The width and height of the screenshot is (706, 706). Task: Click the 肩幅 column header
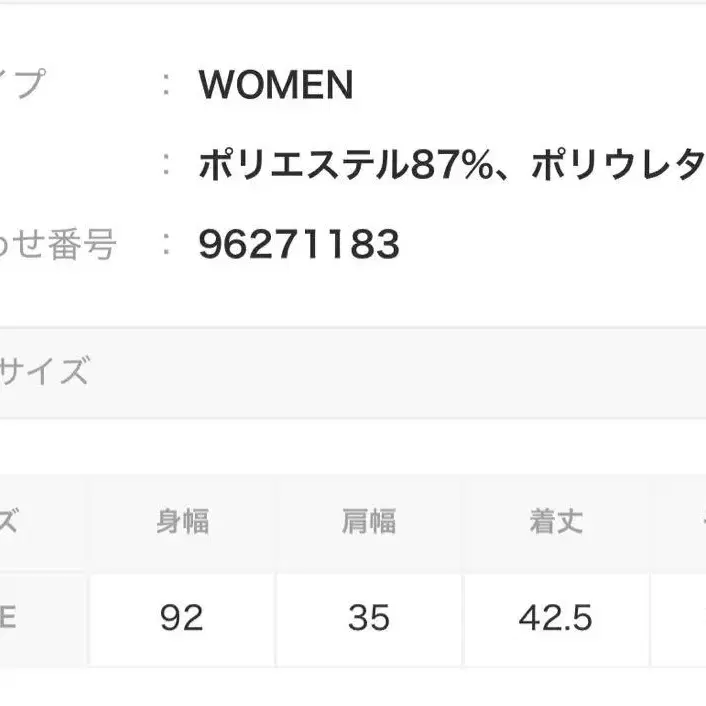(x=368, y=522)
